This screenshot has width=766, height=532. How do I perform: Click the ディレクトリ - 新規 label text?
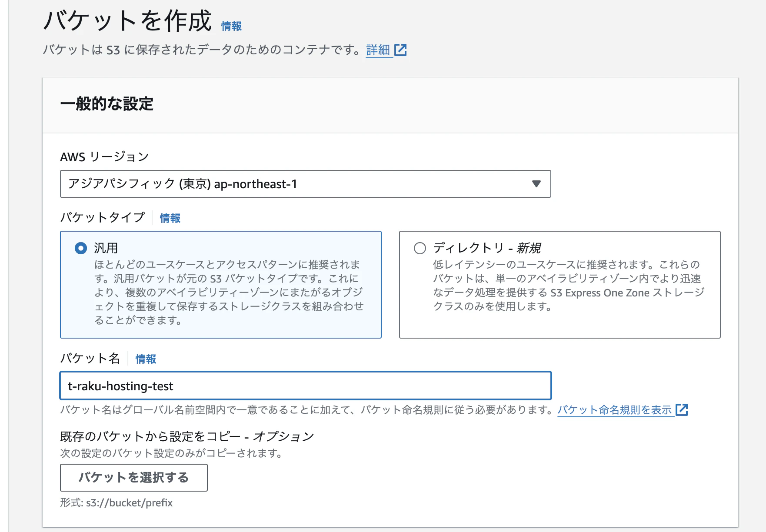coord(487,248)
